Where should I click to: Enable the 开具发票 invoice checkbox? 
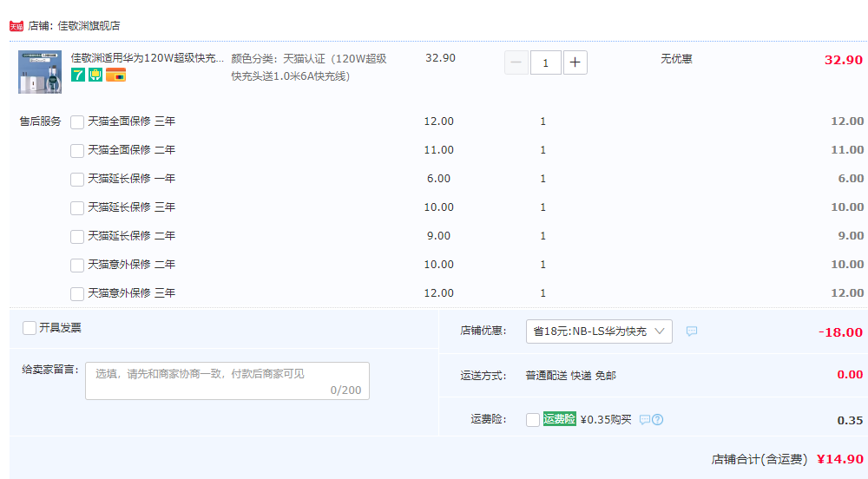(x=30, y=328)
